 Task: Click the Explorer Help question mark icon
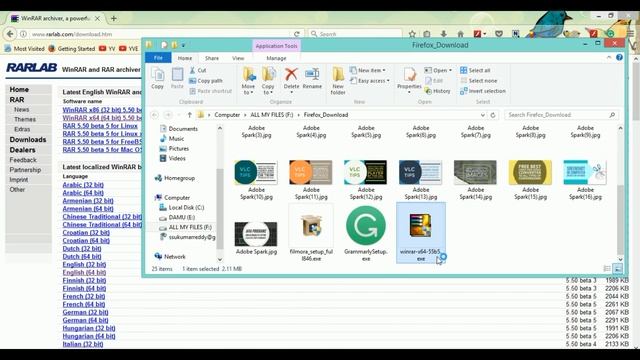click(x=619, y=58)
